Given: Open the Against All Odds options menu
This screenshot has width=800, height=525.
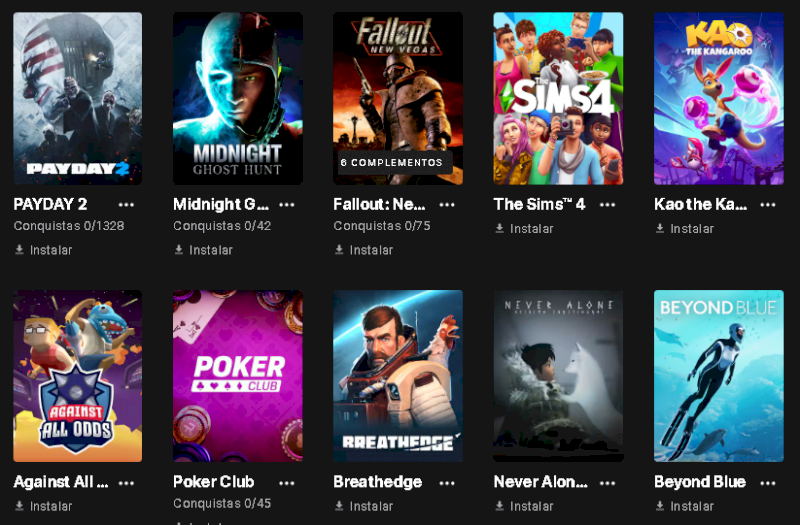Looking at the screenshot, I should (x=126, y=482).
